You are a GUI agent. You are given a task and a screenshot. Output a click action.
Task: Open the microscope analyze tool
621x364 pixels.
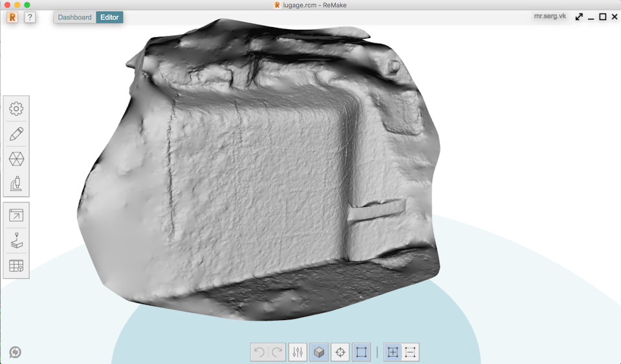coord(16,184)
